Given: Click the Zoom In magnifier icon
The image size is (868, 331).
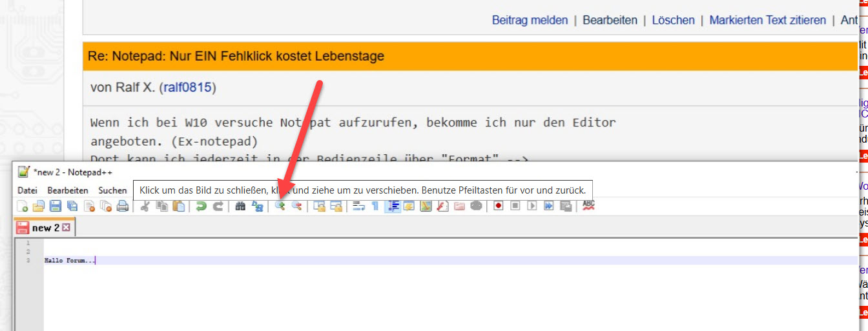Looking at the screenshot, I should pyautogui.click(x=280, y=206).
